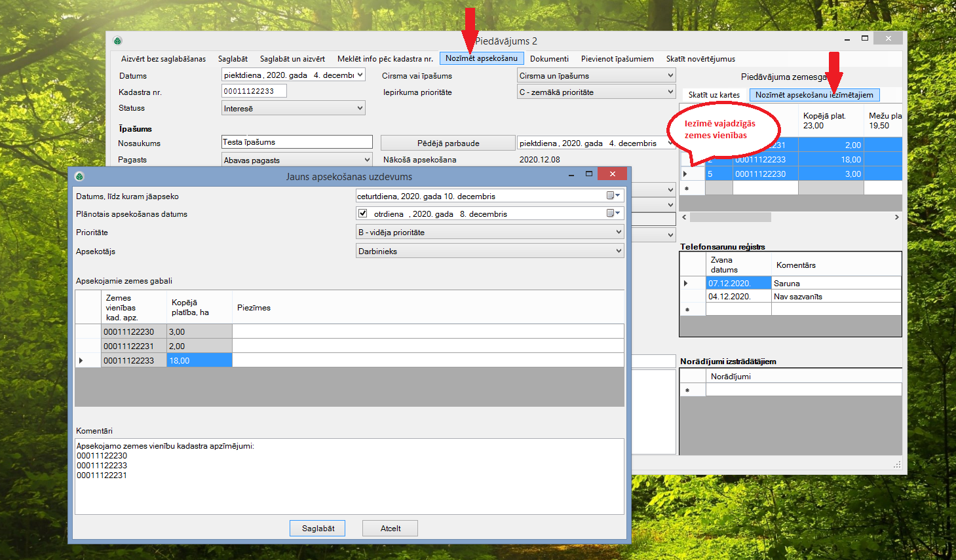Open calendar picker for planned inspection date
The width and height of the screenshot is (956, 560).
point(613,214)
